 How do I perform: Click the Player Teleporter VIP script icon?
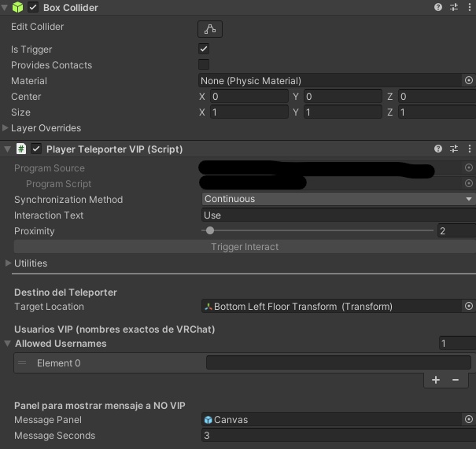tap(21, 149)
